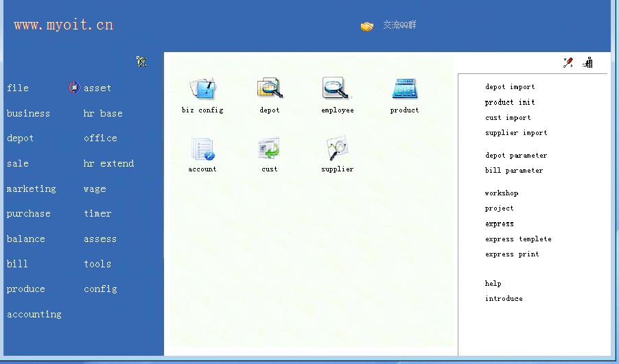Choose the asset menu with circular icon
Image resolution: width=619 pixels, height=364 pixels.
97,88
